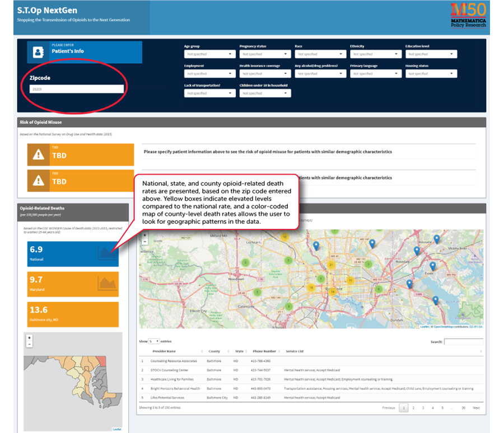Screen dimensions: 504x433
Task: Sort table by County column header
Action: tap(214, 351)
